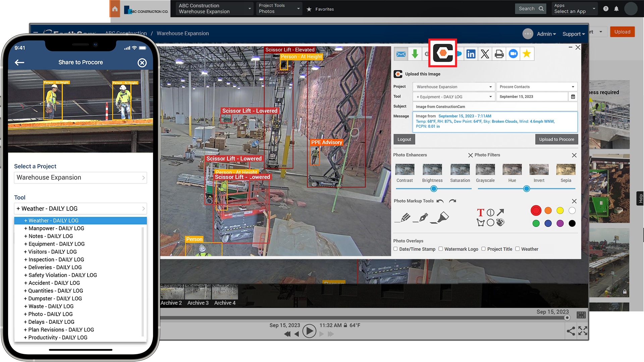Open the Procore Contacts dropdown
Viewport: 644px width, 362px height.
click(536, 87)
